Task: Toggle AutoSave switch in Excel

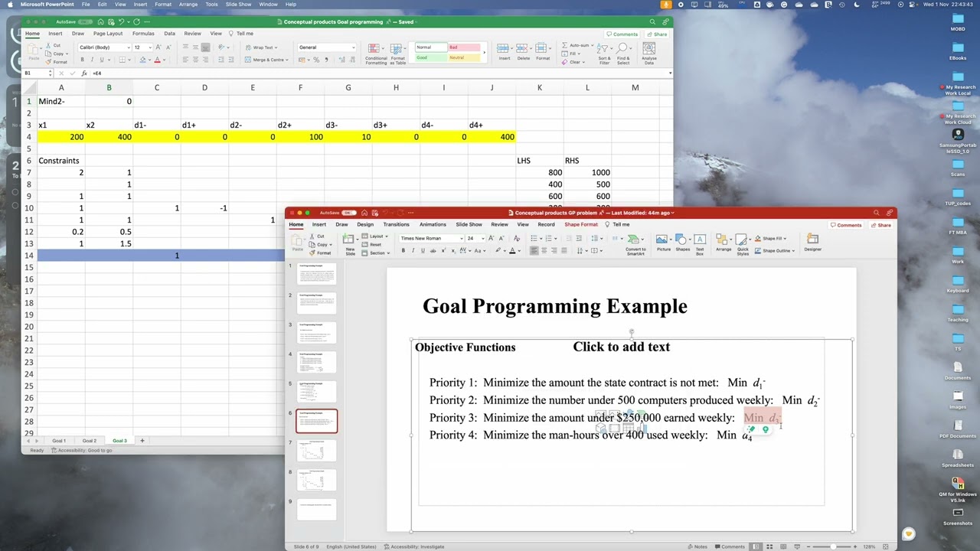Action: (x=84, y=22)
